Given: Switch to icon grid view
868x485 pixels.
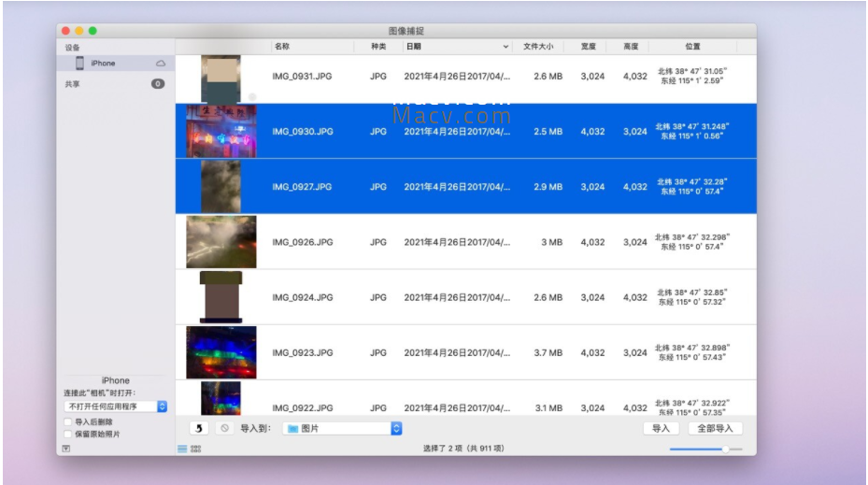Looking at the screenshot, I should click(x=196, y=449).
